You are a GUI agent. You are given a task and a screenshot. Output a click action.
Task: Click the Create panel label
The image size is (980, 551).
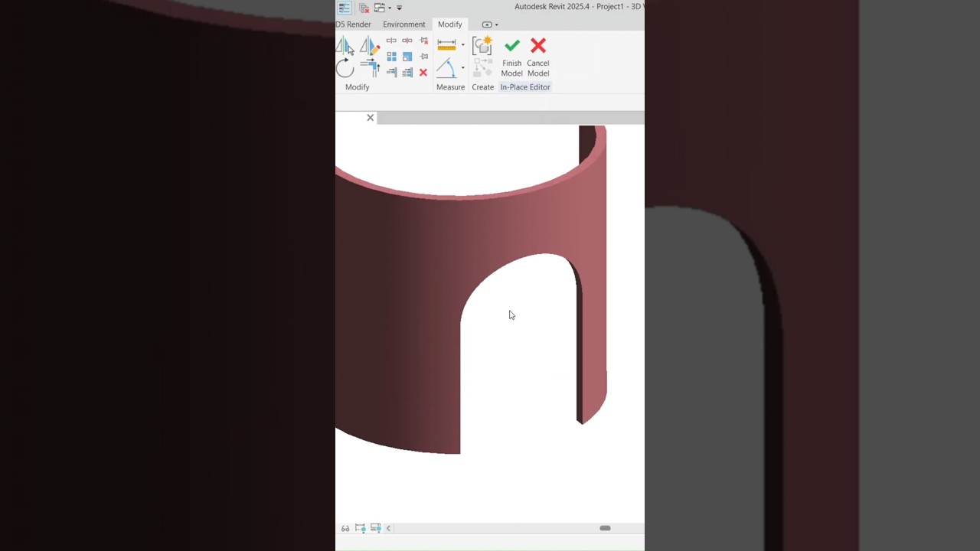tap(482, 87)
